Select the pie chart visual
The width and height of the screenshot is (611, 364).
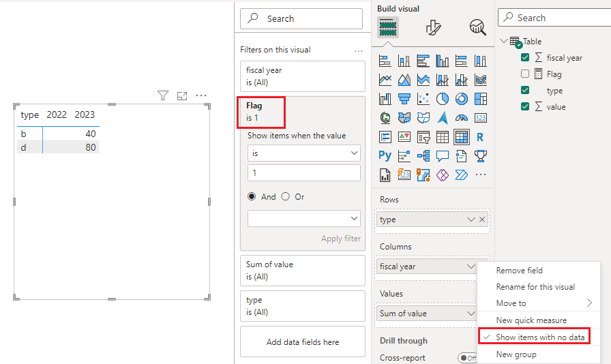(443, 99)
